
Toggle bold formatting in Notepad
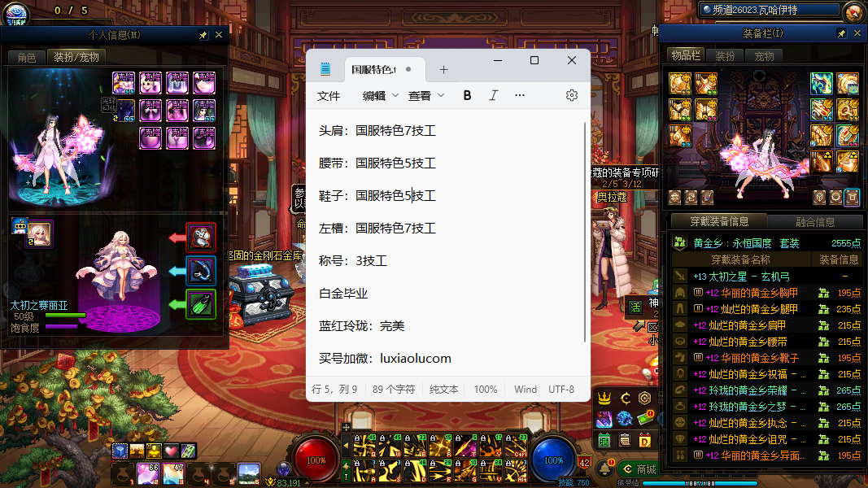tap(467, 95)
